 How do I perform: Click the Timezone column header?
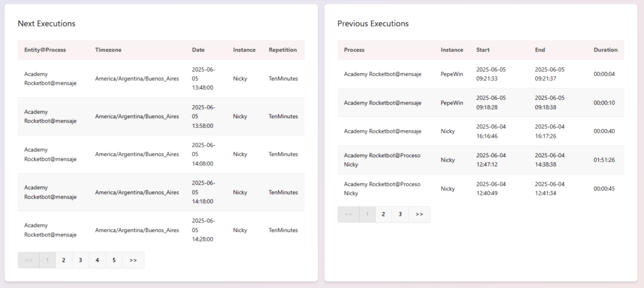[108, 50]
